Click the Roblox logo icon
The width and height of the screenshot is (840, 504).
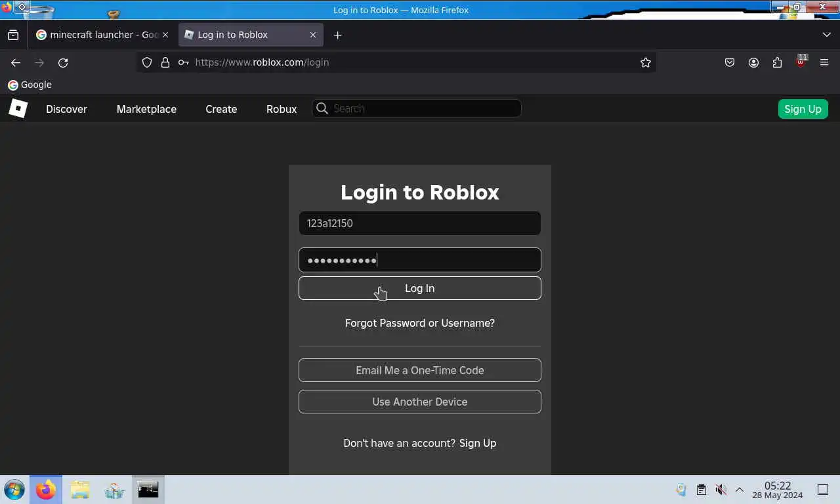tap(18, 108)
